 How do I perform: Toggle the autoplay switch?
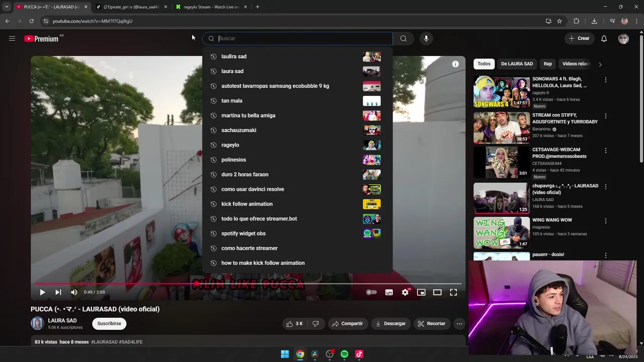pyautogui.click(x=371, y=292)
